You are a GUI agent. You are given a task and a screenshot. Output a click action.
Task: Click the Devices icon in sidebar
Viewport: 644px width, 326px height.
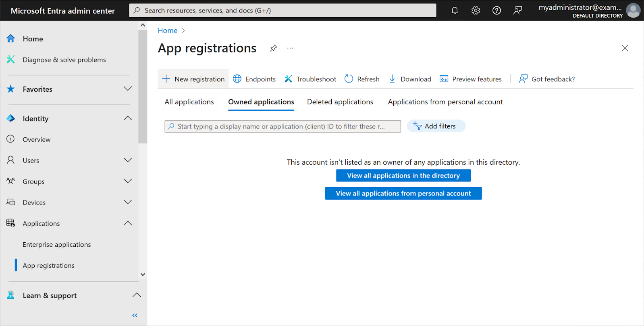pos(10,202)
